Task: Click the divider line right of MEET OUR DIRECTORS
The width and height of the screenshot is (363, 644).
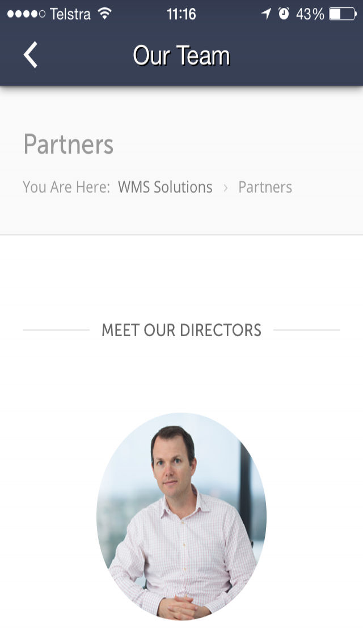Action: click(x=307, y=330)
